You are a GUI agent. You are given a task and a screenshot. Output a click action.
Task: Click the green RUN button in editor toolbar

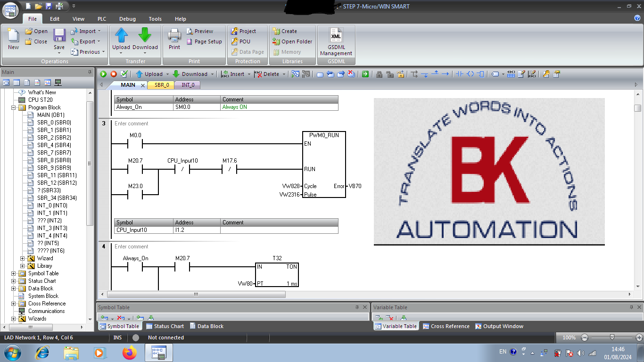(x=103, y=74)
